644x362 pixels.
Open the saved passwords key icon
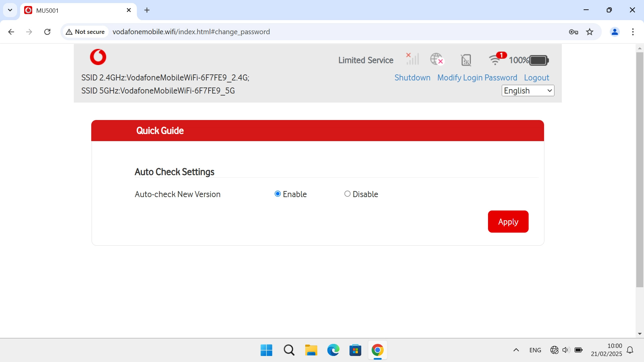(573, 32)
